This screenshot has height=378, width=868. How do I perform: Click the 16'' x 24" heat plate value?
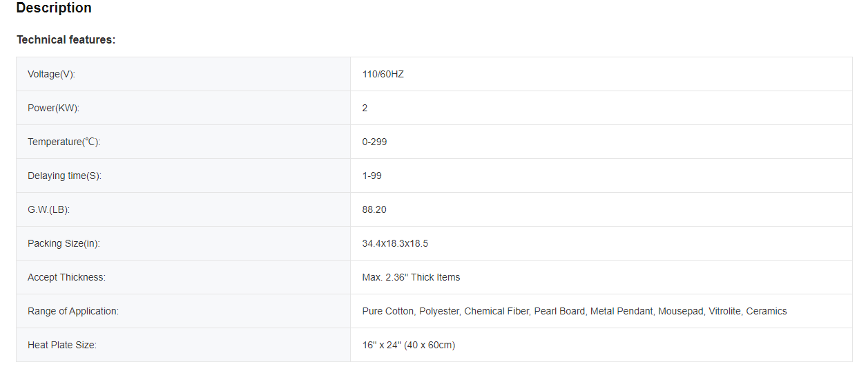408,345
